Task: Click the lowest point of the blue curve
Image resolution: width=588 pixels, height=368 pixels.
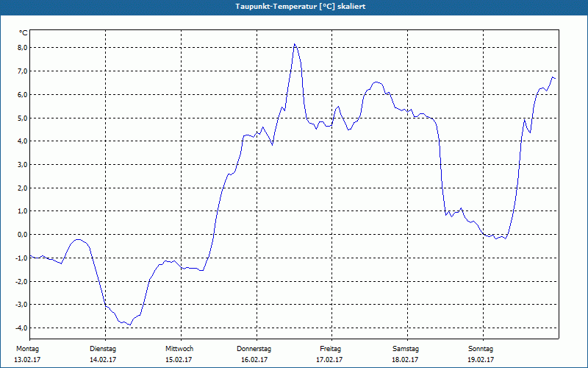Action: (130, 325)
